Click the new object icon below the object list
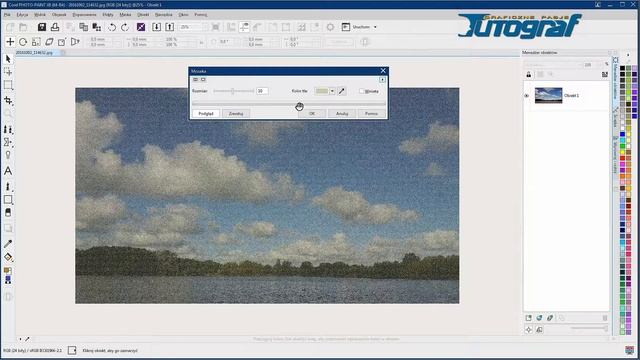 [x=529, y=318]
